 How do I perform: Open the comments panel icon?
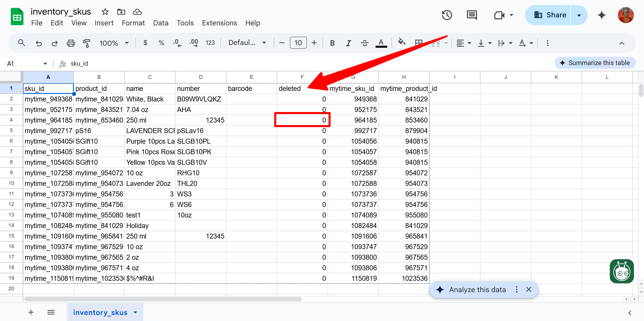coord(472,15)
